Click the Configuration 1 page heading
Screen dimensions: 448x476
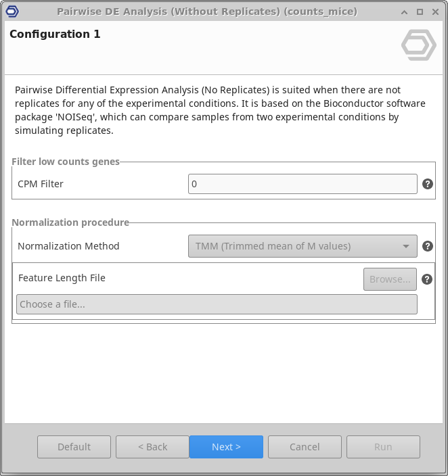55,34
